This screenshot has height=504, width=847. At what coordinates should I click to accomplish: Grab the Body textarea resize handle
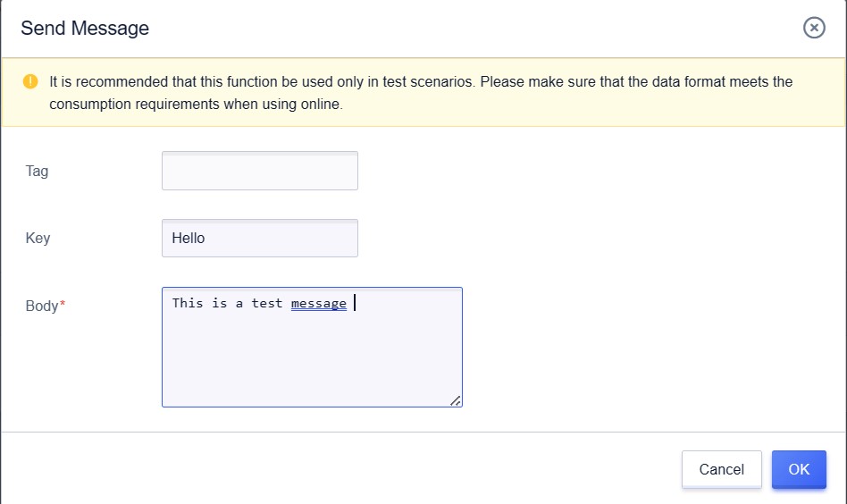pos(456,401)
